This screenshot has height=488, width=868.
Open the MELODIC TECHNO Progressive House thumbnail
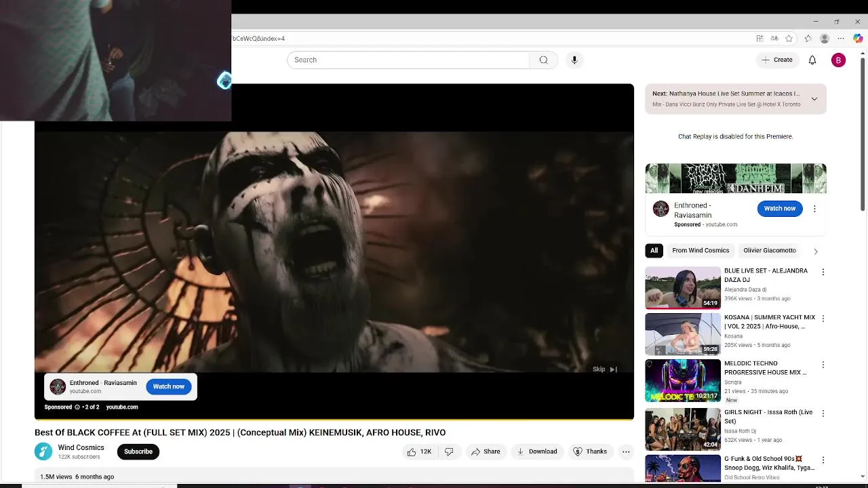(x=683, y=380)
